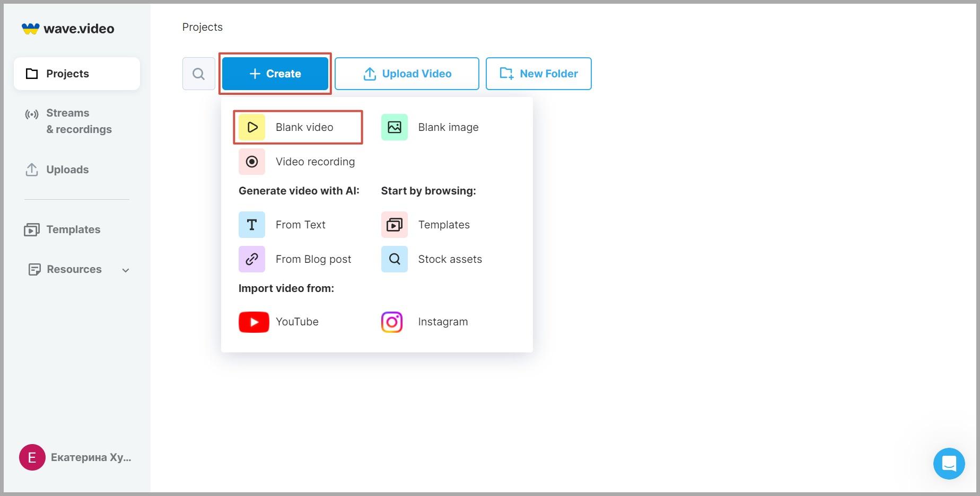Go to Projects in the sidebar
This screenshot has width=980, height=496.
coord(77,74)
